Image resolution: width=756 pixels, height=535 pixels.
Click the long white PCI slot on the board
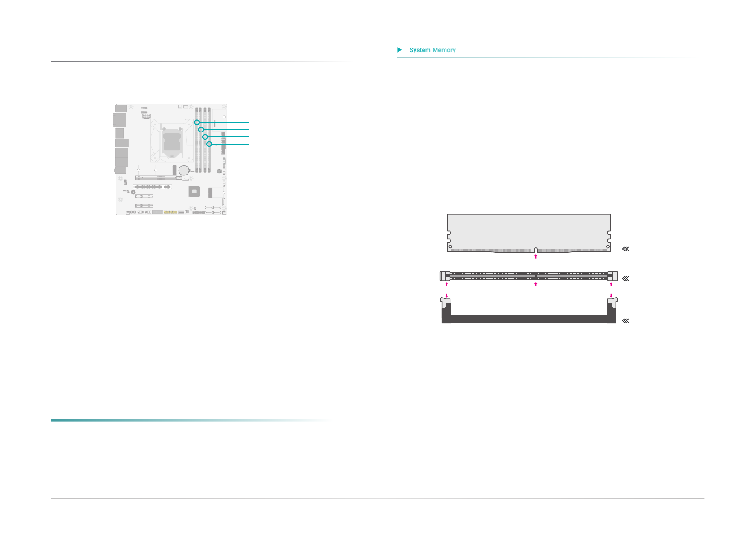(153, 186)
